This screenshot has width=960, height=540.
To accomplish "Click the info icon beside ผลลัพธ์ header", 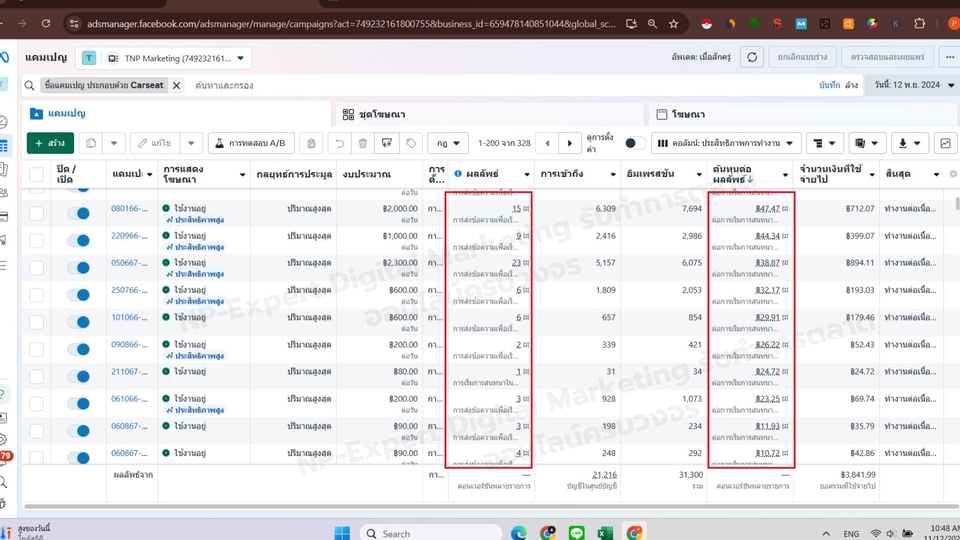I will (457, 174).
